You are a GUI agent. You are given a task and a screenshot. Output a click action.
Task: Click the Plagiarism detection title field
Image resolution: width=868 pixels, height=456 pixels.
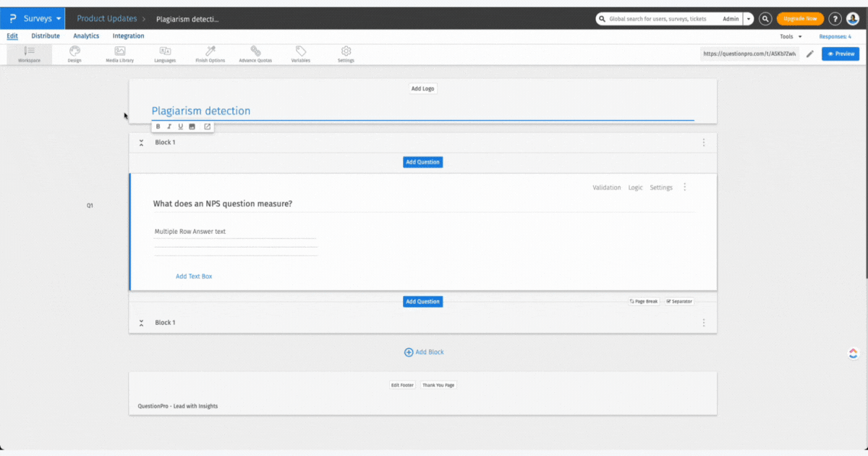(422, 111)
